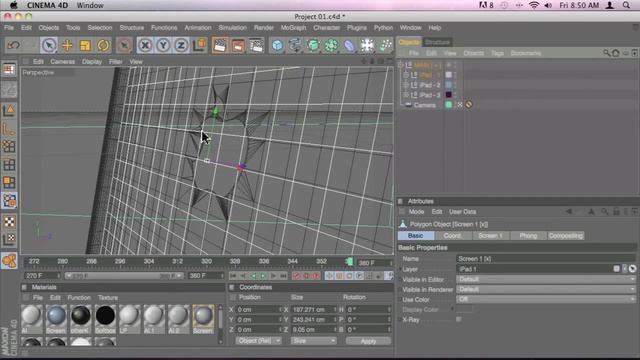Click the Name field Screen 1 [x]
The image size is (640, 360).
pyautogui.click(x=546, y=259)
